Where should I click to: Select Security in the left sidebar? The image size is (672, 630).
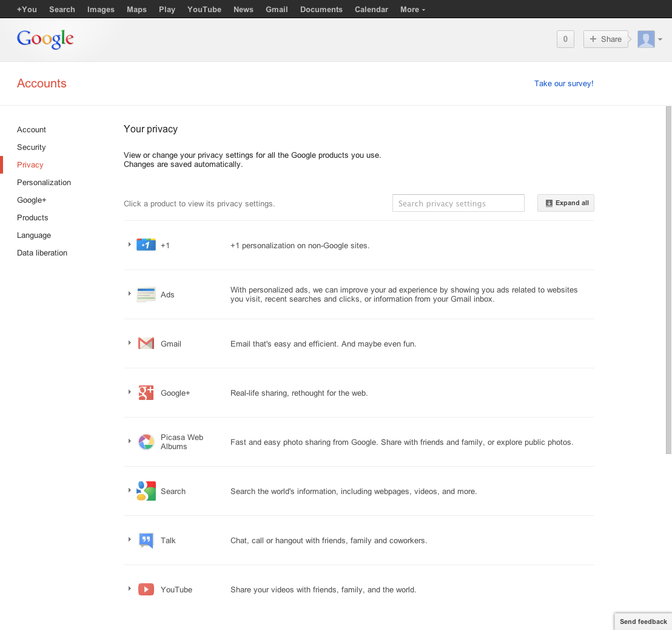coord(32,147)
